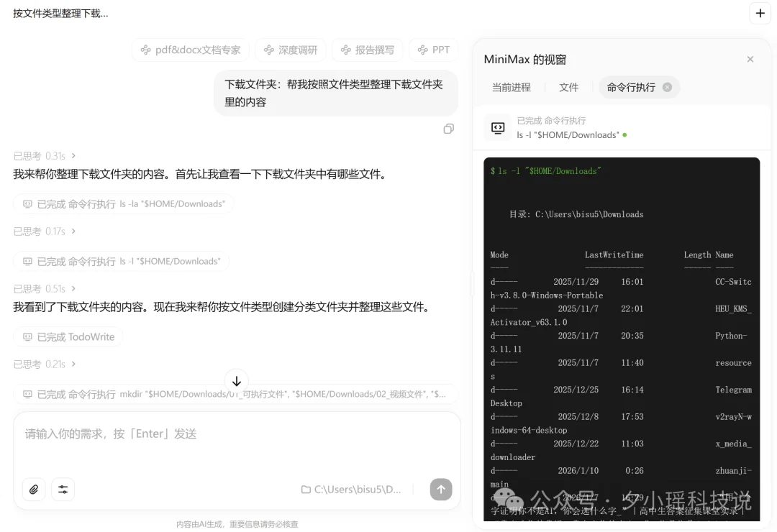The width and height of the screenshot is (777, 532).
Task: Click the terminal icon in MiniMax window
Action: coord(497,127)
